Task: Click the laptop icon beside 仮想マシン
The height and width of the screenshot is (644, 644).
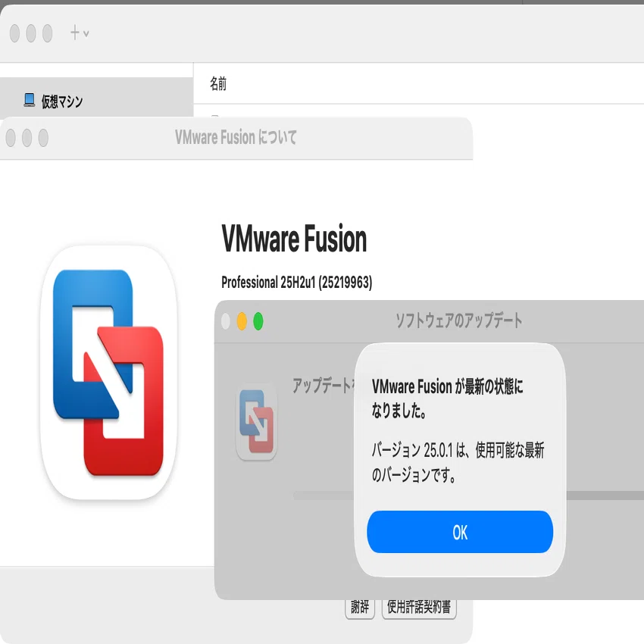Action: pyautogui.click(x=29, y=100)
